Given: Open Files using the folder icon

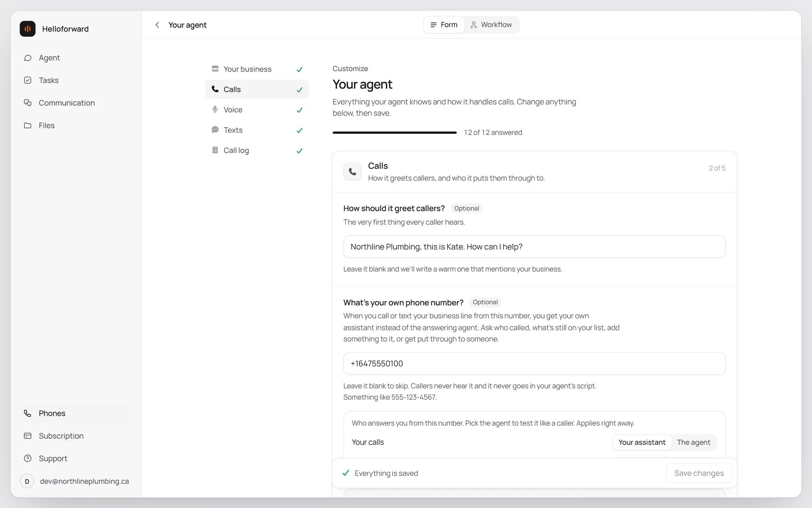Looking at the screenshot, I should coord(28,126).
